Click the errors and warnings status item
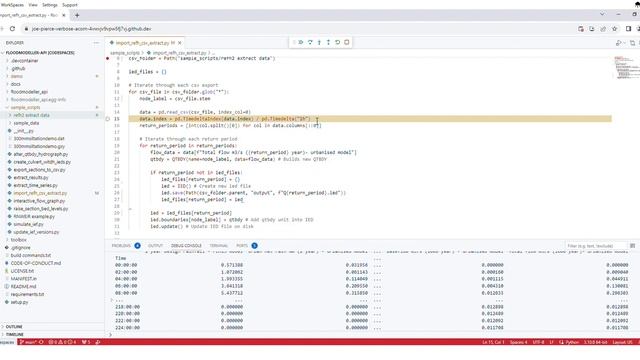Screen dimensions: 640x360 [62, 342]
